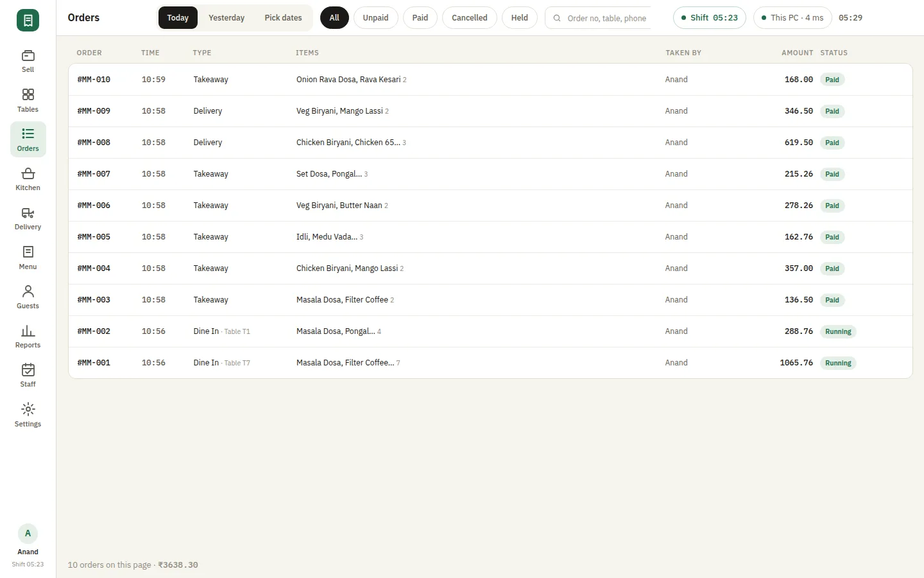The height and width of the screenshot is (578, 924).
Task: Click the 10 orders page total summary
Action: 133,565
